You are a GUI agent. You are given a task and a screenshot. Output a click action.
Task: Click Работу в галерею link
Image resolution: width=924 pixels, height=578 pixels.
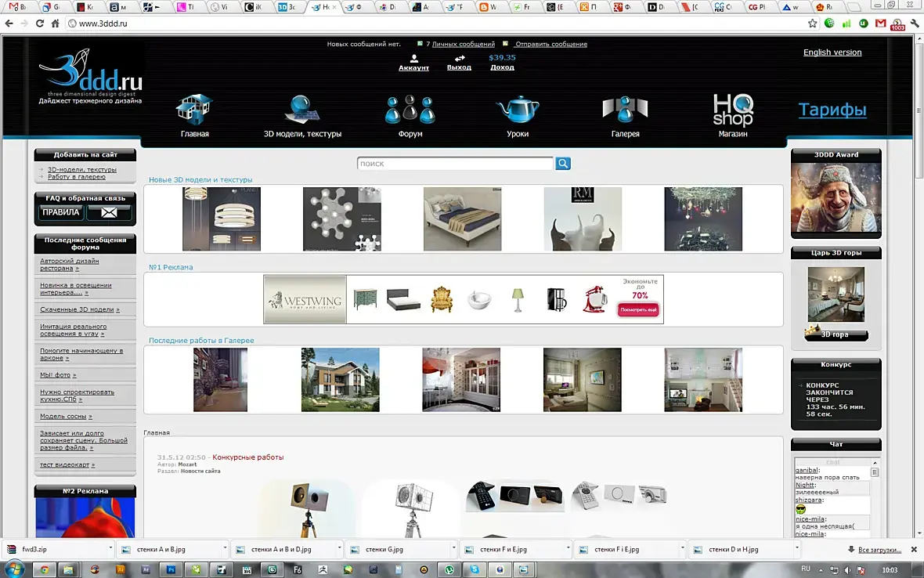[77, 177]
